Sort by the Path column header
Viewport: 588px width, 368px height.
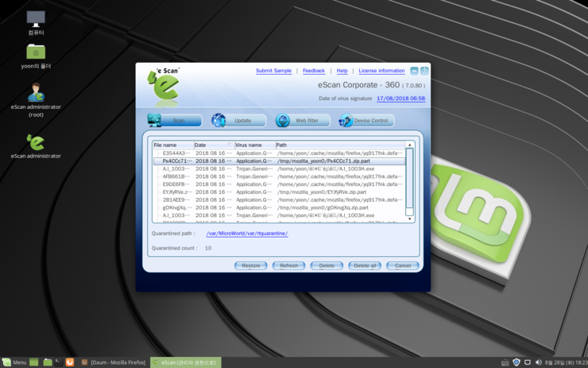(x=340, y=145)
